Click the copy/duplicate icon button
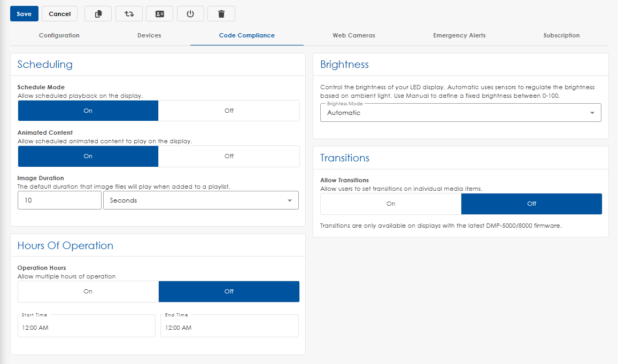The image size is (618, 364). coord(98,14)
